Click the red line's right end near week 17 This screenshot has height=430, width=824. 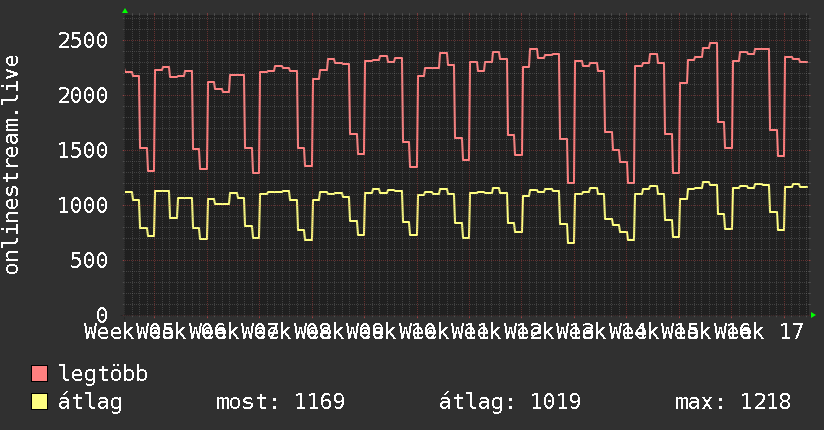click(806, 62)
